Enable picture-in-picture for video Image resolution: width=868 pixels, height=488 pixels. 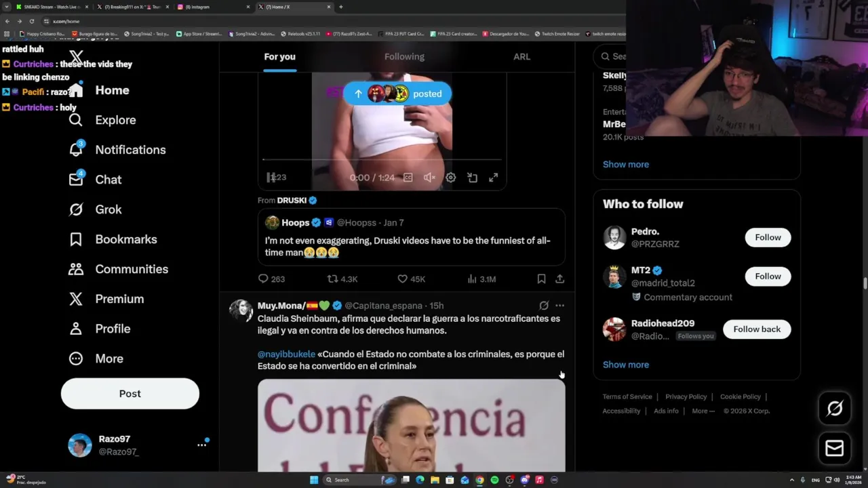[473, 178]
